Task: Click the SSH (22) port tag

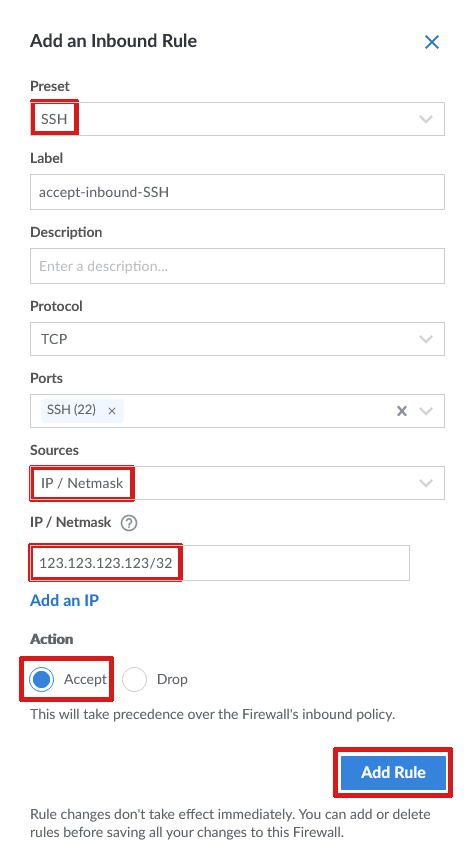Action: 71,410
